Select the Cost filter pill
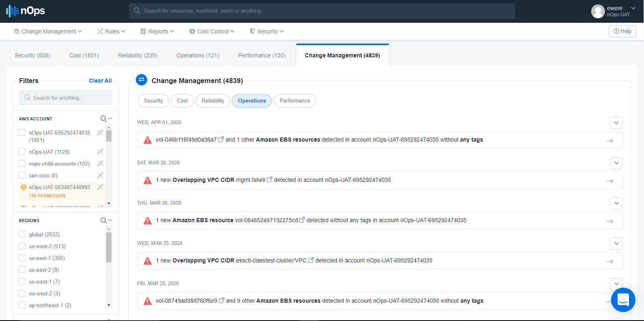The image size is (644, 321). [x=182, y=101]
